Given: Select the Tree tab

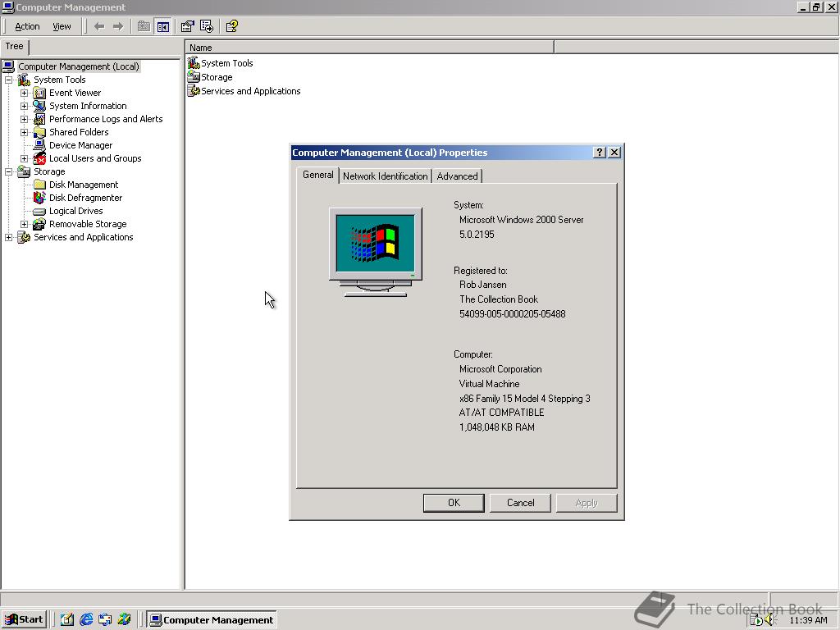Looking at the screenshot, I should click(x=15, y=47).
